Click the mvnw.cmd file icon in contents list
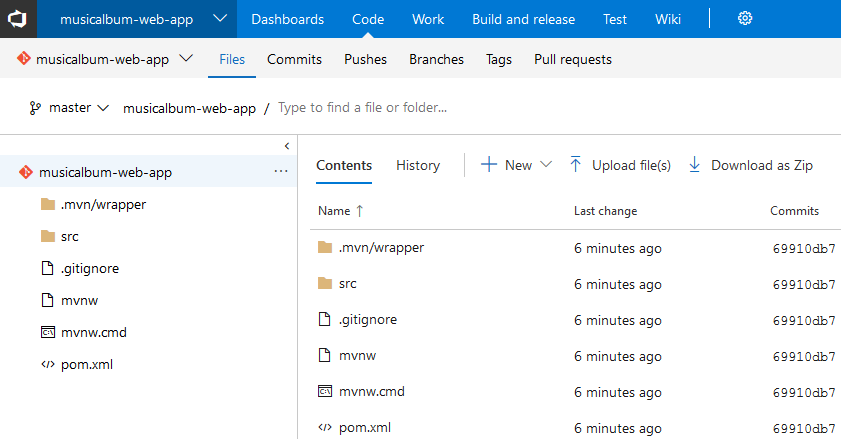841x439 pixels. 323,391
